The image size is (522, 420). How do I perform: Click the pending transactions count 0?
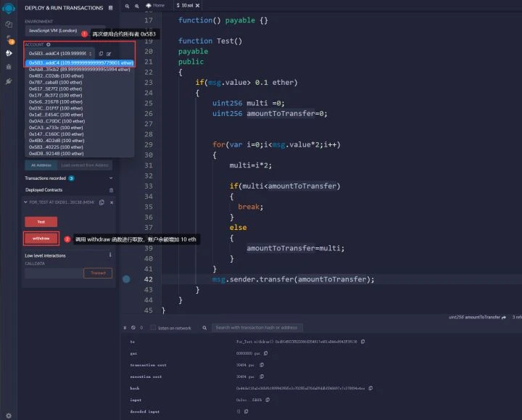[141, 328]
